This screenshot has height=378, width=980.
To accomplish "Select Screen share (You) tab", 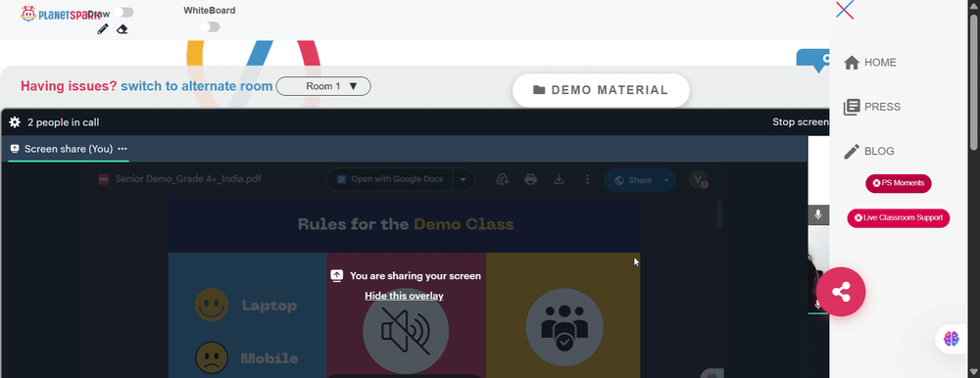I will click(x=69, y=149).
